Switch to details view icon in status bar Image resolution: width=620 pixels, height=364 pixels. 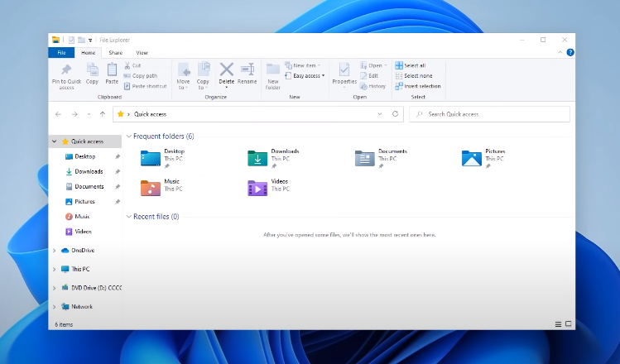click(x=558, y=324)
